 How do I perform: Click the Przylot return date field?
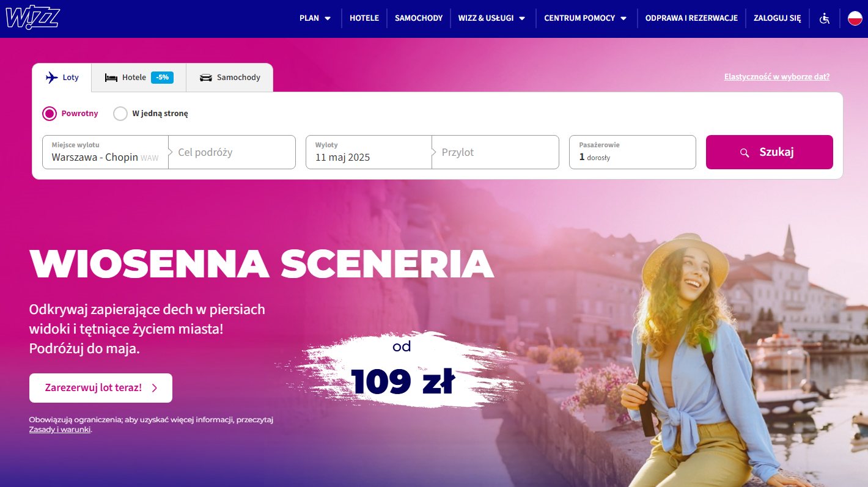tap(496, 152)
